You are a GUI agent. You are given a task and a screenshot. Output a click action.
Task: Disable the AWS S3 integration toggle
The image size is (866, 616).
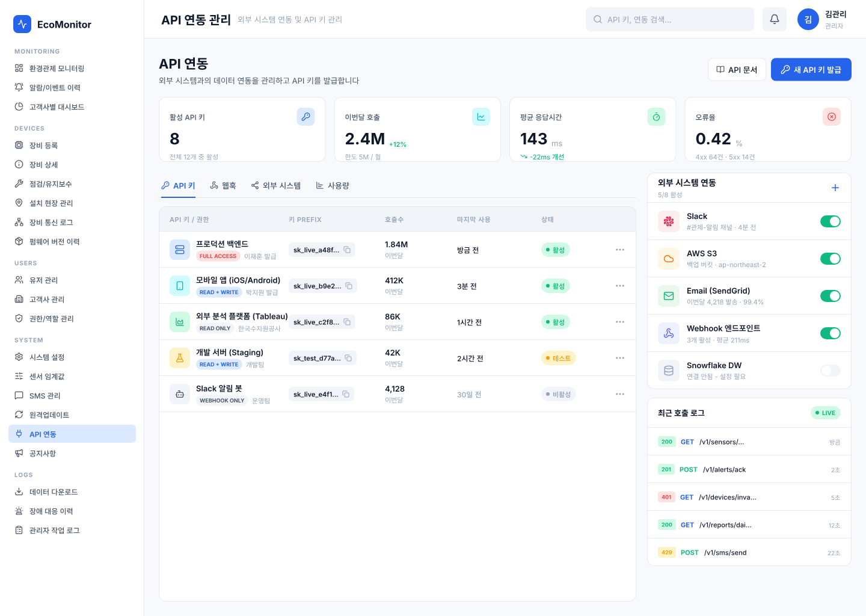coord(831,259)
